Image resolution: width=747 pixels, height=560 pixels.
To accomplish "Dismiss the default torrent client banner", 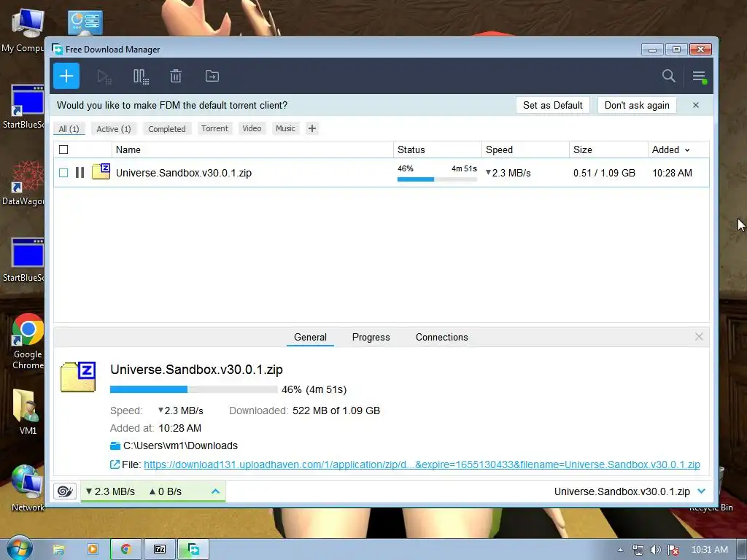I will tap(695, 105).
